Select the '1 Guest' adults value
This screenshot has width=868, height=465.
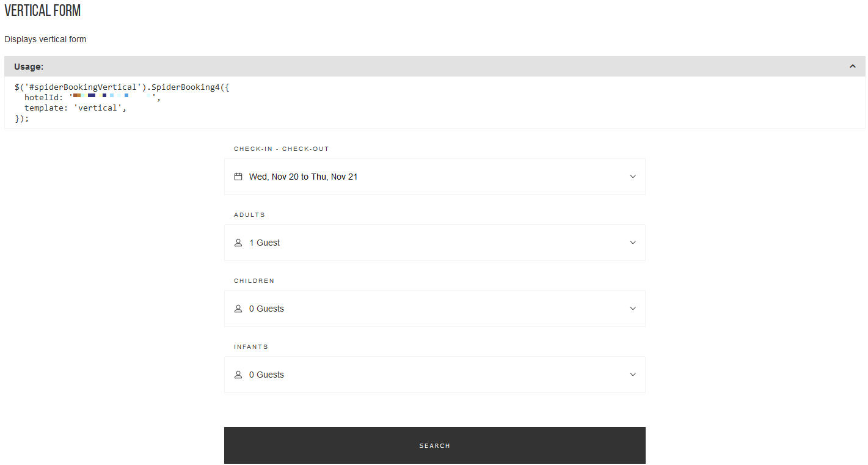point(264,243)
